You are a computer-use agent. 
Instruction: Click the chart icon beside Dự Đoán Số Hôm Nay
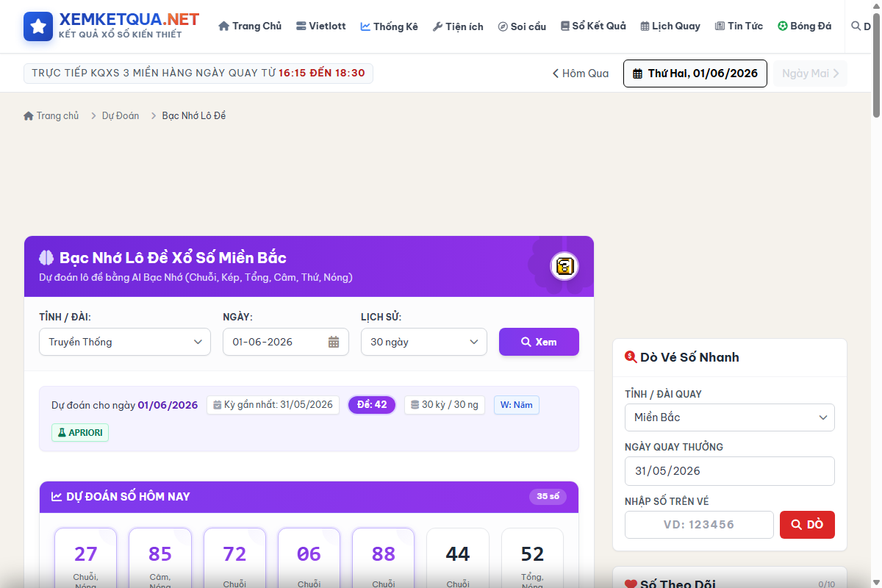tap(57, 497)
